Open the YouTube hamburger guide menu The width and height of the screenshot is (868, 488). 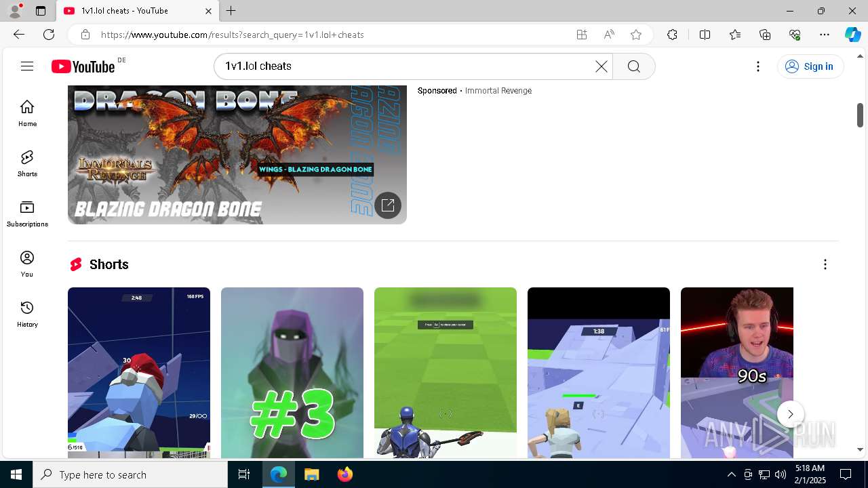[x=27, y=66]
